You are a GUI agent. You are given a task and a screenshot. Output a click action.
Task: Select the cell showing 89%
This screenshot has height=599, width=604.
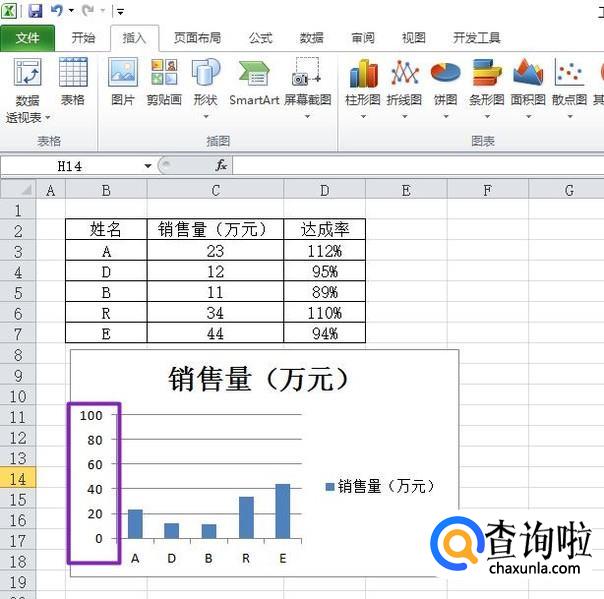pos(325,292)
